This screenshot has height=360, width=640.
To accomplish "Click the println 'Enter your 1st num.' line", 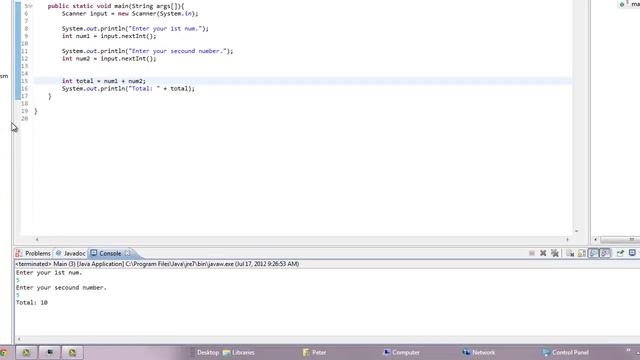I will [x=135, y=29].
